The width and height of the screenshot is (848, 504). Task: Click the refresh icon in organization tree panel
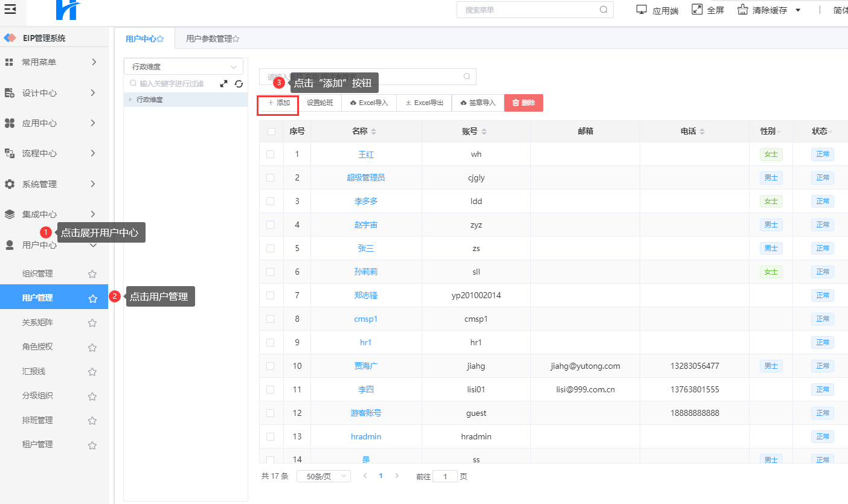[239, 84]
